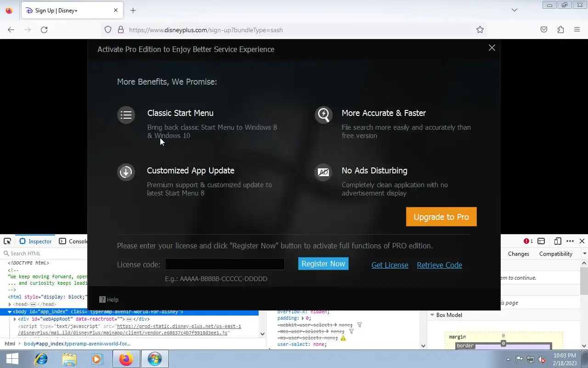Viewport: 588px width, 368px height.
Task: Click the site padlock security icon
Action: tap(121, 30)
